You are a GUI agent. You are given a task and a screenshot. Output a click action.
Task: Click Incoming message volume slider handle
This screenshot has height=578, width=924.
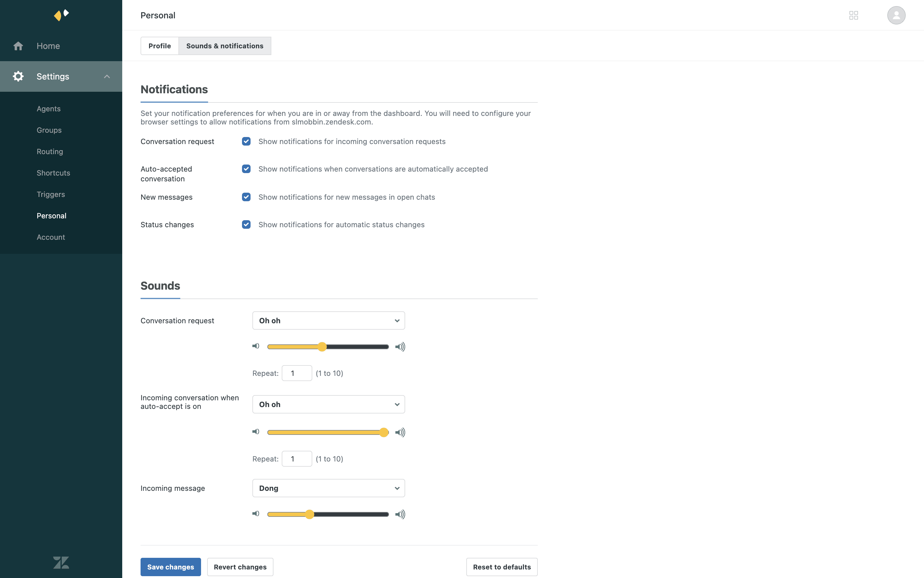coord(309,514)
